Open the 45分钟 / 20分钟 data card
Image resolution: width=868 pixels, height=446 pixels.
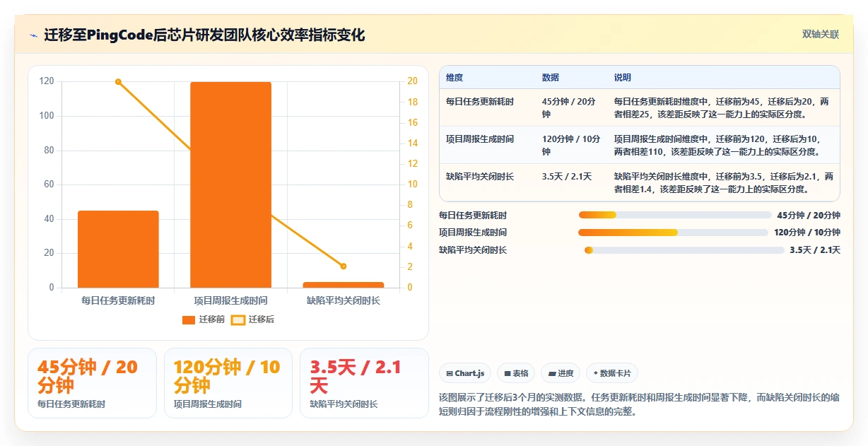click(x=92, y=383)
